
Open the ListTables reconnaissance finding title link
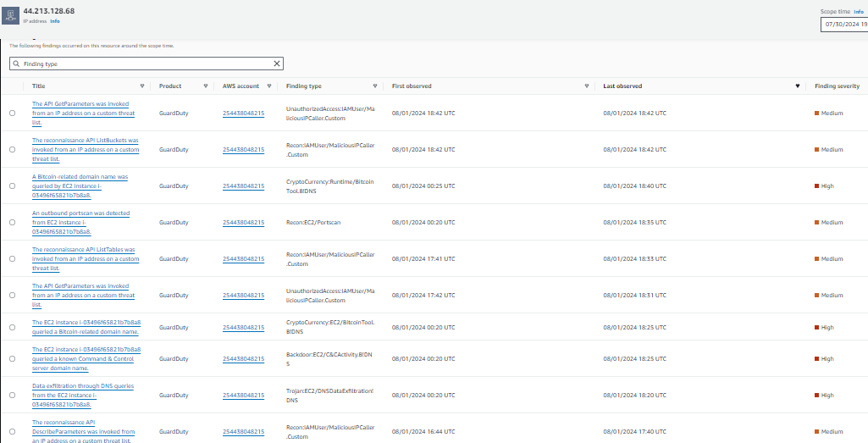[x=86, y=259]
